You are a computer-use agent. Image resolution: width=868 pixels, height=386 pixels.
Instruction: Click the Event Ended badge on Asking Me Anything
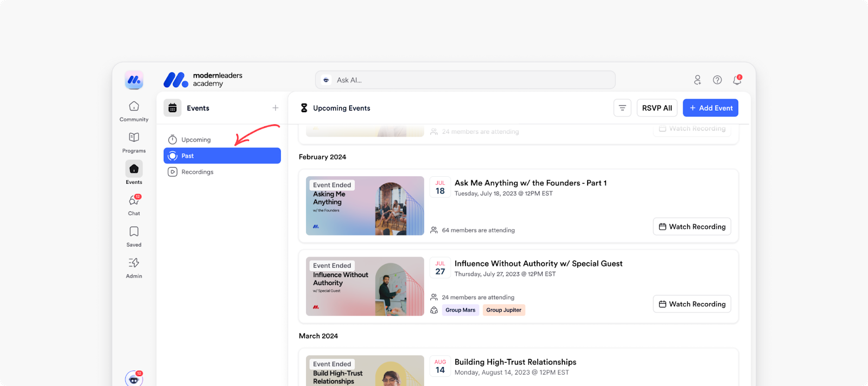[332, 185]
